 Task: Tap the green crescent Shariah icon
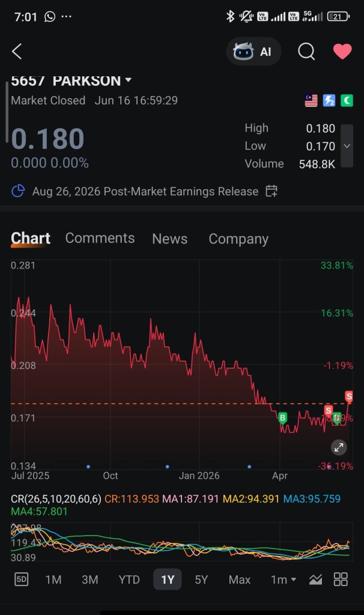pos(347,101)
